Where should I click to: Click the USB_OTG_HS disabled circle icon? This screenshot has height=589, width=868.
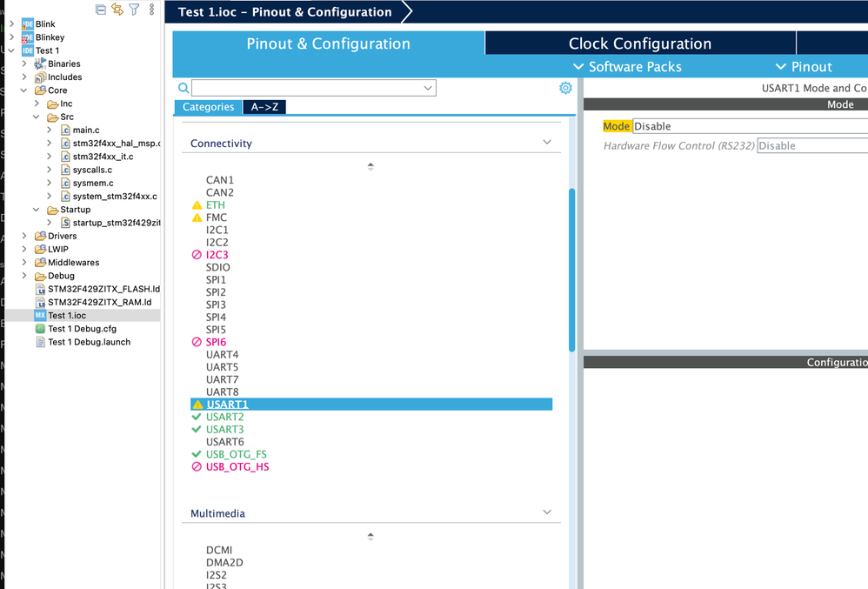[197, 466]
